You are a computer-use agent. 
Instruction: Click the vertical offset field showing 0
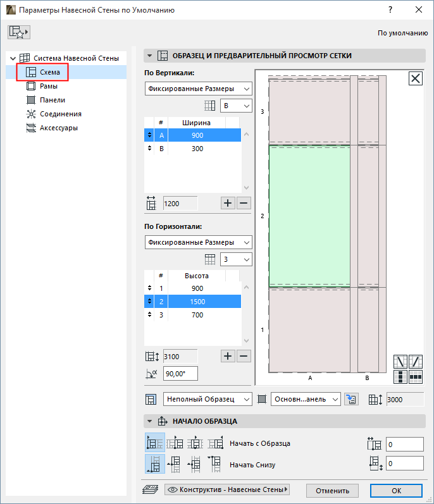coord(405,464)
